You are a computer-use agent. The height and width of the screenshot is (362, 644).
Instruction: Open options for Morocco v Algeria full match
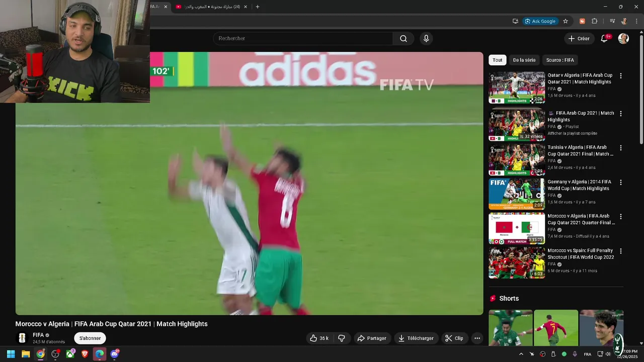[x=620, y=217]
